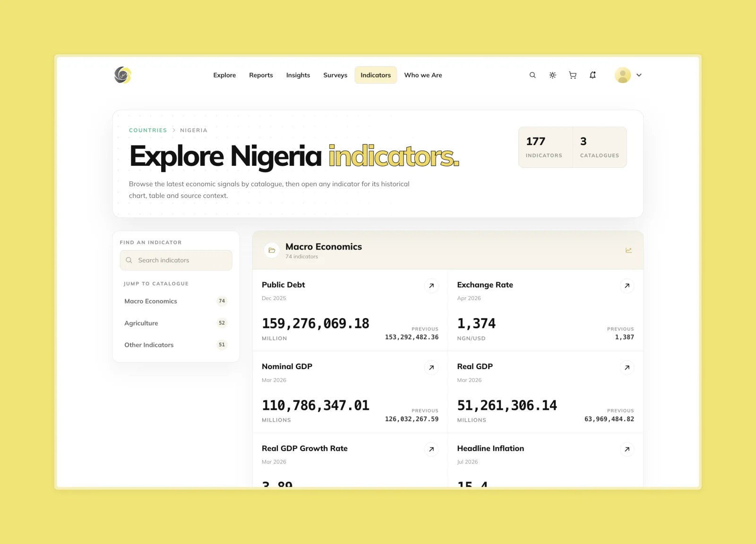Viewport: 756px width, 544px height.
Task: Select the Indicators nav tab
Action: tap(376, 75)
